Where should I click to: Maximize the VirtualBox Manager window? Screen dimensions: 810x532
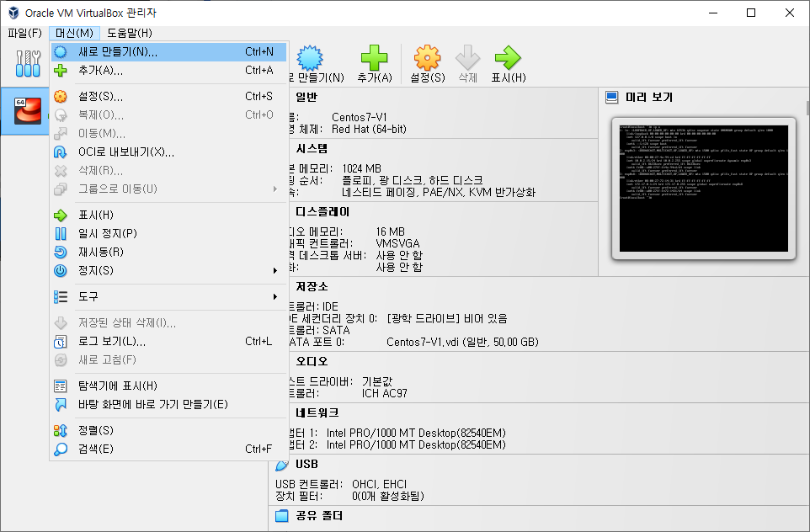tap(751, 13)
